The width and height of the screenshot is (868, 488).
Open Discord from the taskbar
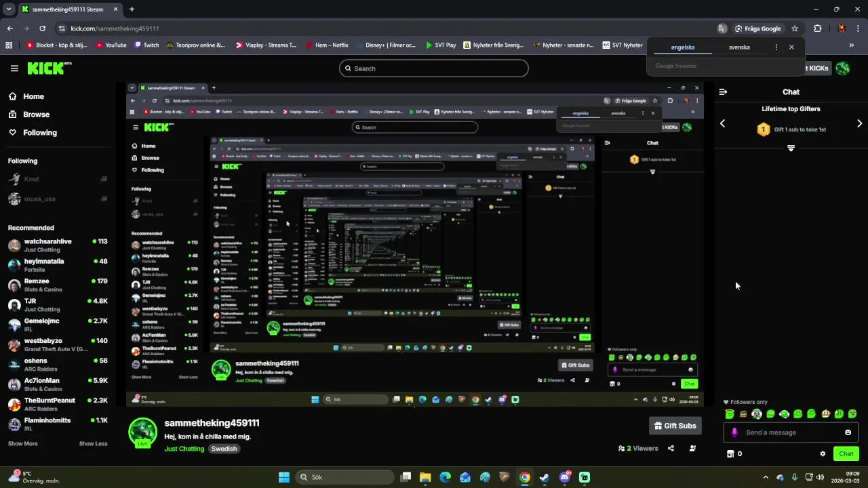[565, 477]
